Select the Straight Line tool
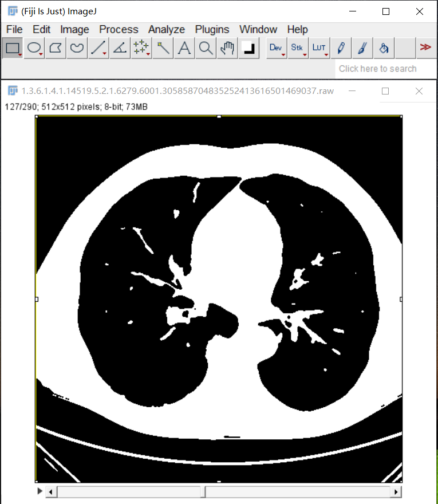 [98, 48]
